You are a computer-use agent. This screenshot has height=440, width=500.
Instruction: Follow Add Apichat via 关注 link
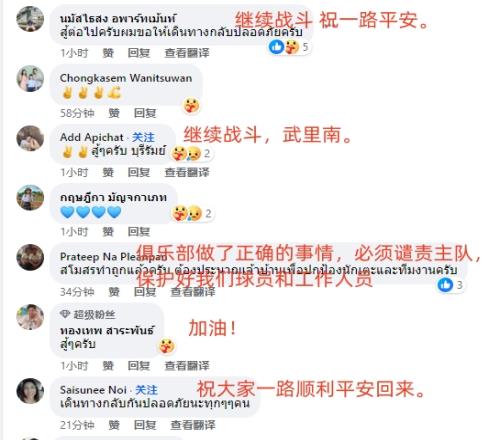click(143, 137)
